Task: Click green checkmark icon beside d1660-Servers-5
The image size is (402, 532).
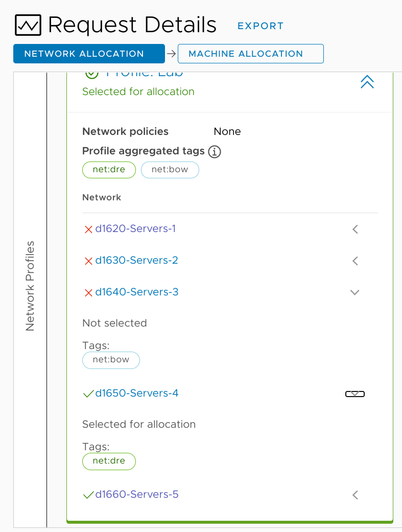Action: [x=88, y=495]
